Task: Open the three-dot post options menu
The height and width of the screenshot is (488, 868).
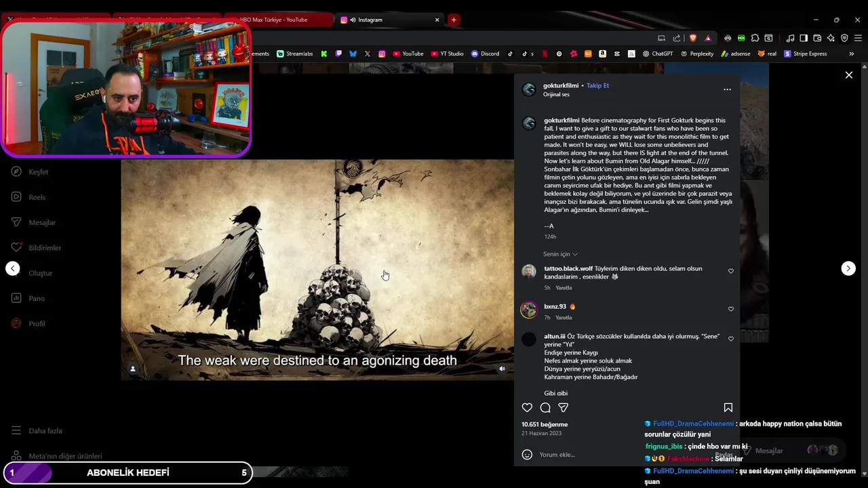Action: [x=727, y=89]
